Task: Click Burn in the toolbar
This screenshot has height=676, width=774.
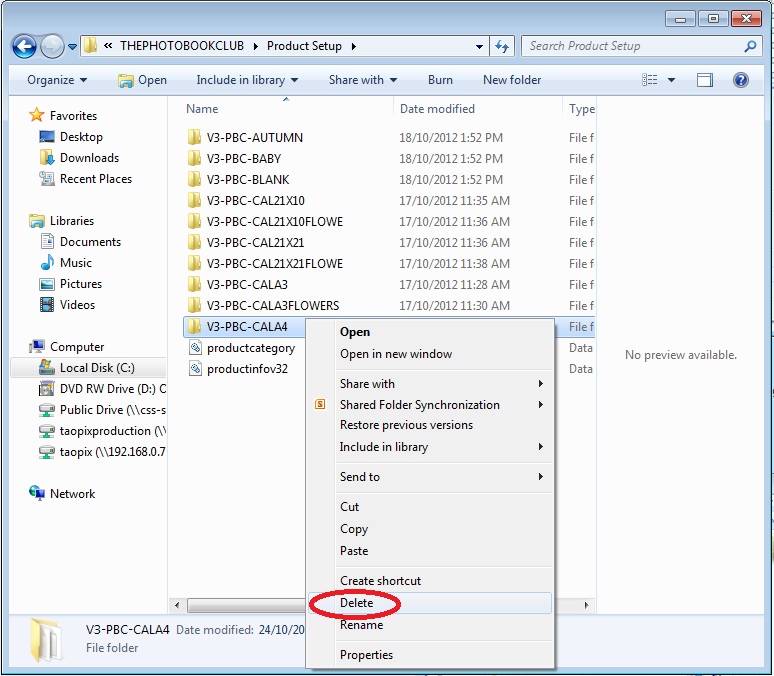Action: tap(440, 80)
